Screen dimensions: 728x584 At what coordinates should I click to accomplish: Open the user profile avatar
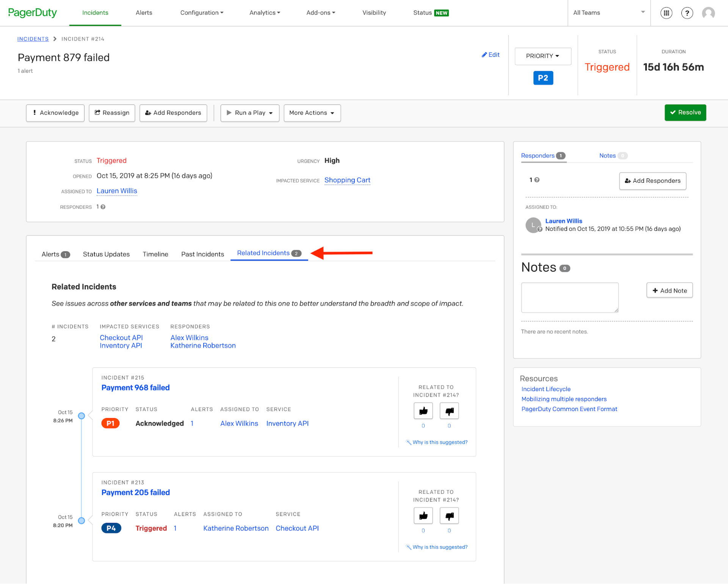tap(708, 13)
